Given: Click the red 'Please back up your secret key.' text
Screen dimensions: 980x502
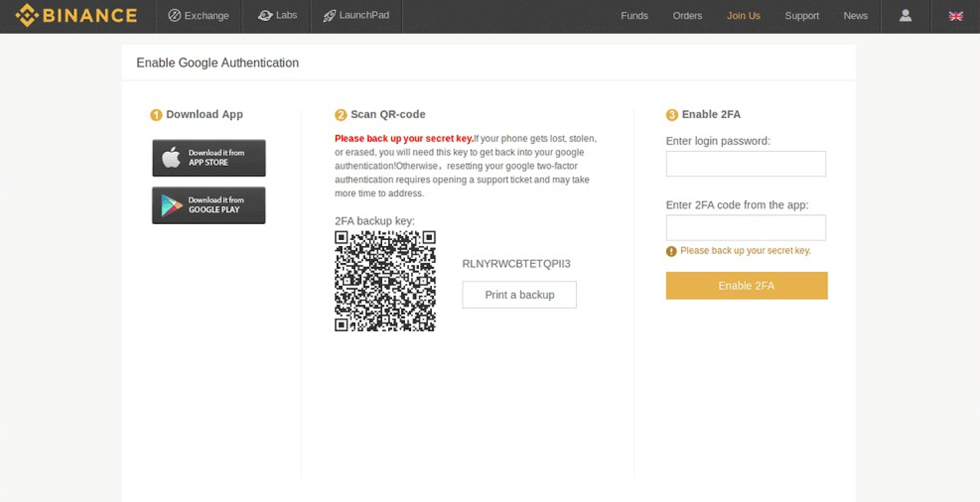Looking at the screenshot, I should click(404, 138).
